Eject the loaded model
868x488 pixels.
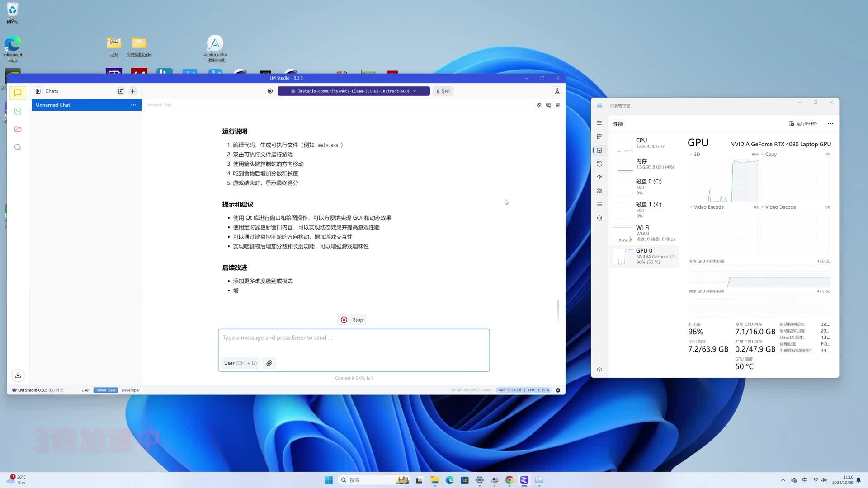(x=443, y=91)
